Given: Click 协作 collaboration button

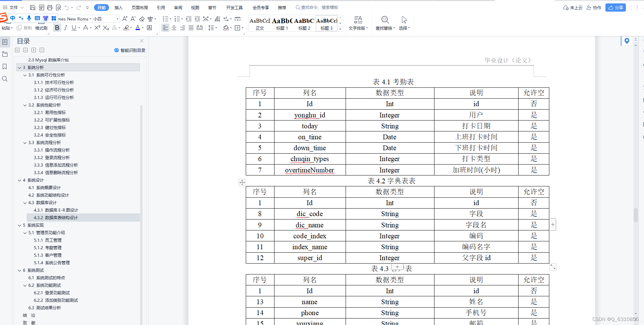Looking at the screenshot, I should click(x=594, y=8).
